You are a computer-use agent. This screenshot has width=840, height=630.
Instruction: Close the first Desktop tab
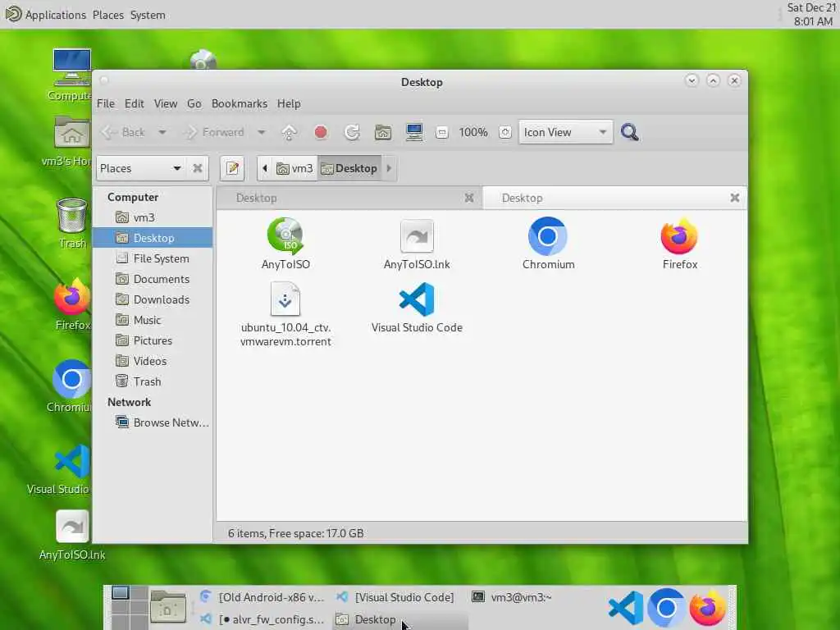pyautogui.click(x=469, y=199)
